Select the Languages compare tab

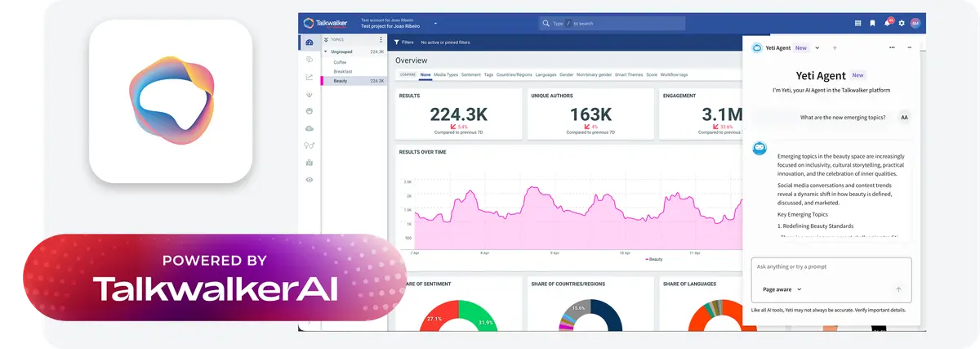[546, 74]
